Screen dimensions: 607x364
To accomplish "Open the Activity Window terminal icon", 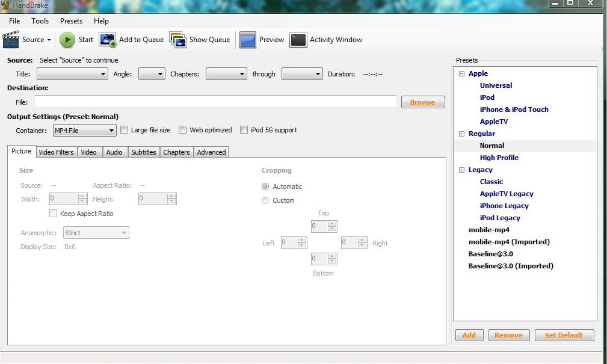I will [298, 40].
